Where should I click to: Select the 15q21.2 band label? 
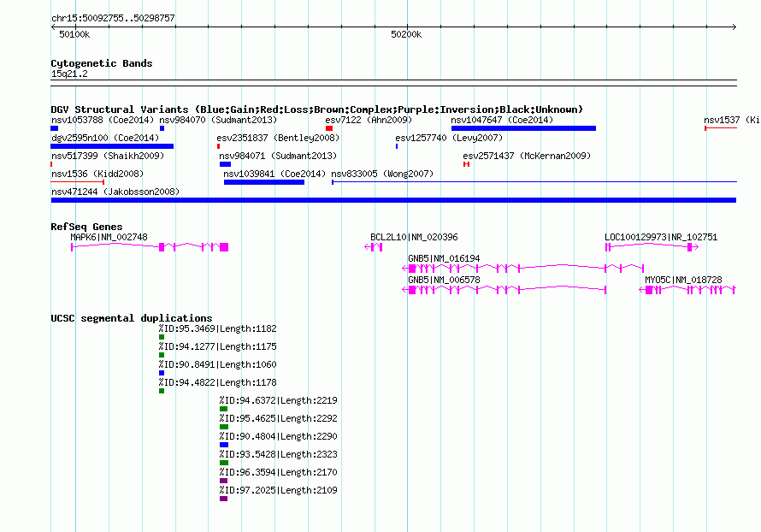[69, 74]
